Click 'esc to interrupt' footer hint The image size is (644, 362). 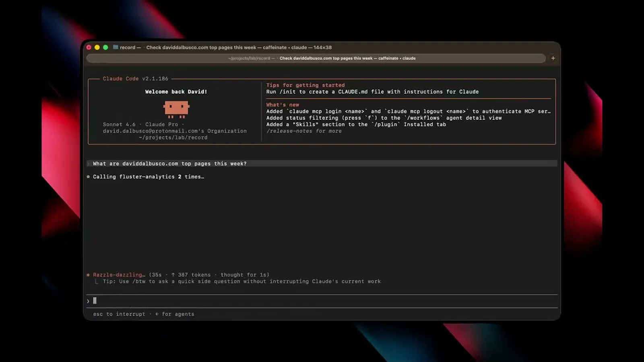pos(119,314)
